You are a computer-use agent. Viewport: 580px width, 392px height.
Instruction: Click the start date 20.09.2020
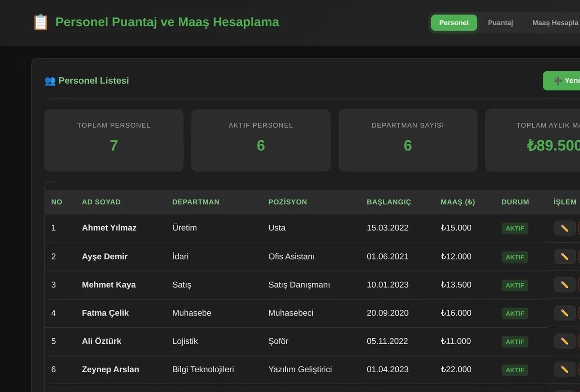tap(388, 313)
